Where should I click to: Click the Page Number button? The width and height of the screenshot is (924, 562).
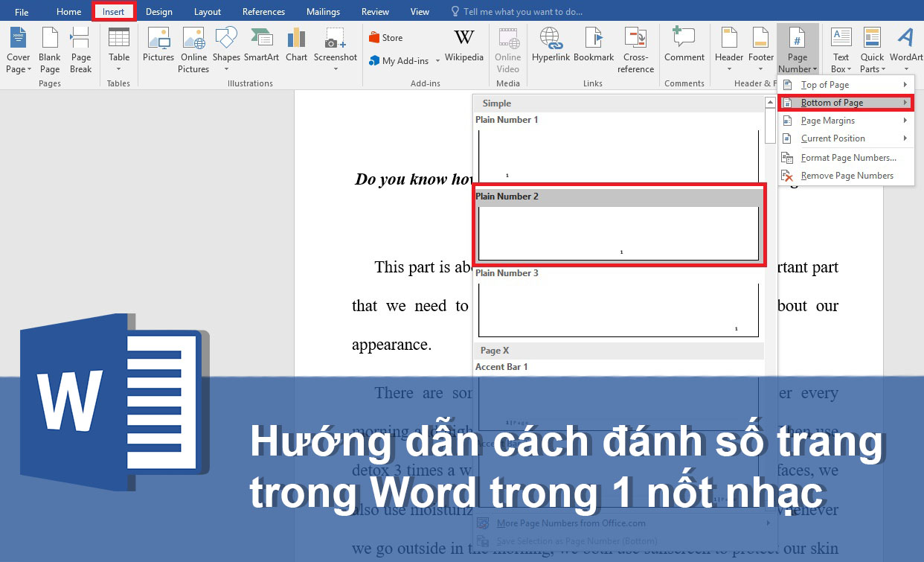(798, 50)
